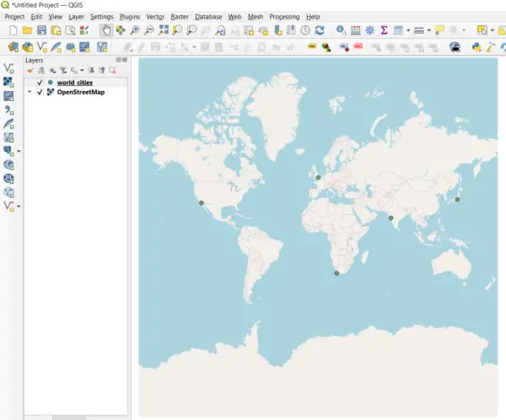This screenshot has height=420, width=506.
Task: Select the Identify Features tool
Action: pos(342,30)
